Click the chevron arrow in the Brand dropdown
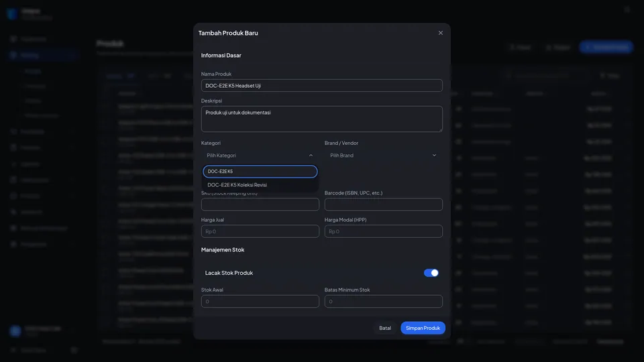This screenshot has width=644, height=362. coord(434,156)
